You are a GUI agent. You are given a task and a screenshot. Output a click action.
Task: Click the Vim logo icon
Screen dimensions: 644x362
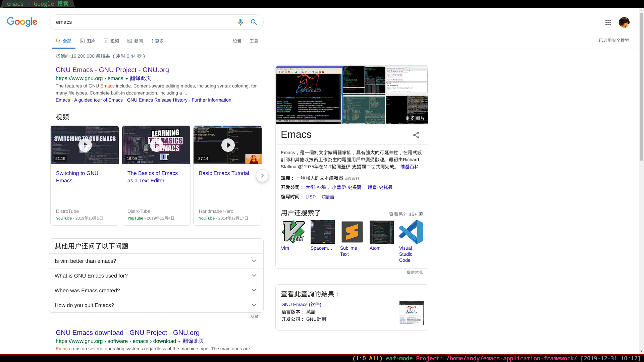(293, 232)
